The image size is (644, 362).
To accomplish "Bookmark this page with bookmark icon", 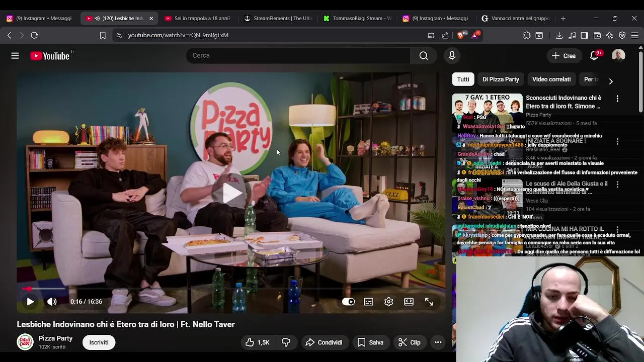I will [103, 35].
